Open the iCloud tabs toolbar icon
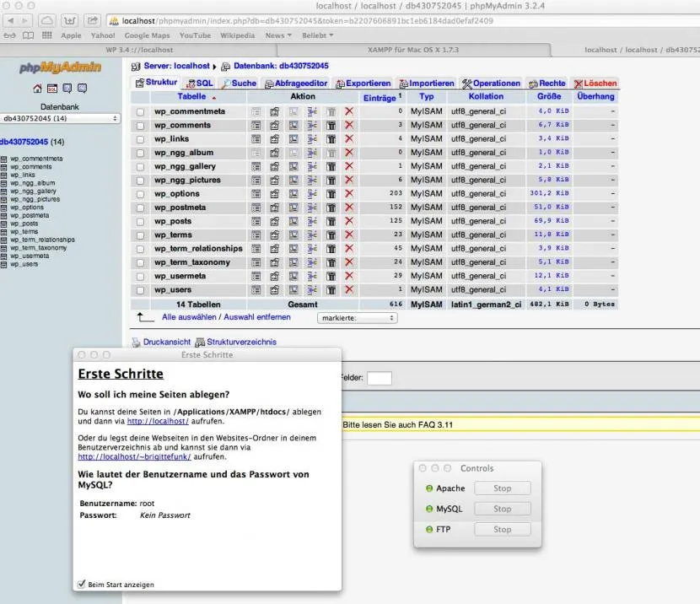The image size is (700, 604). [47, 20]
